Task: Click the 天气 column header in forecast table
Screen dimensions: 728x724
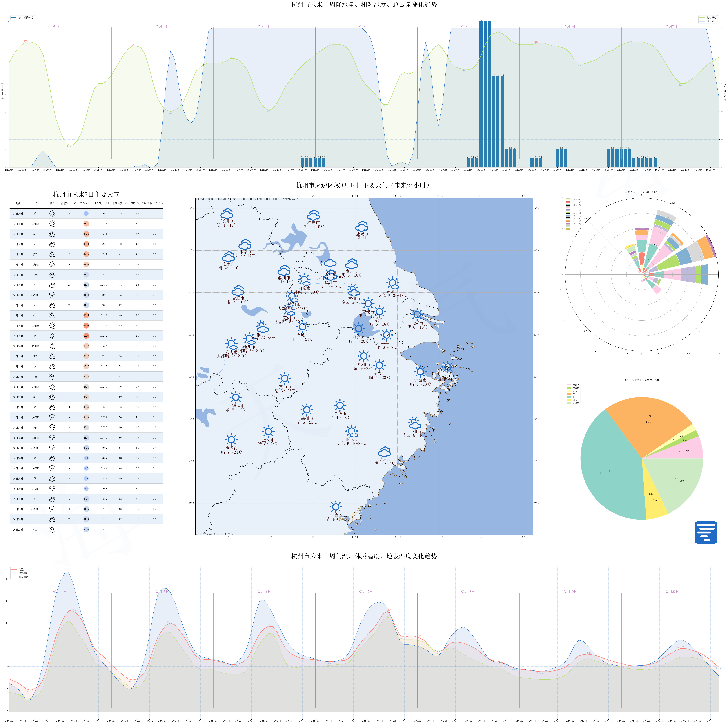Action: pos(35,203)
